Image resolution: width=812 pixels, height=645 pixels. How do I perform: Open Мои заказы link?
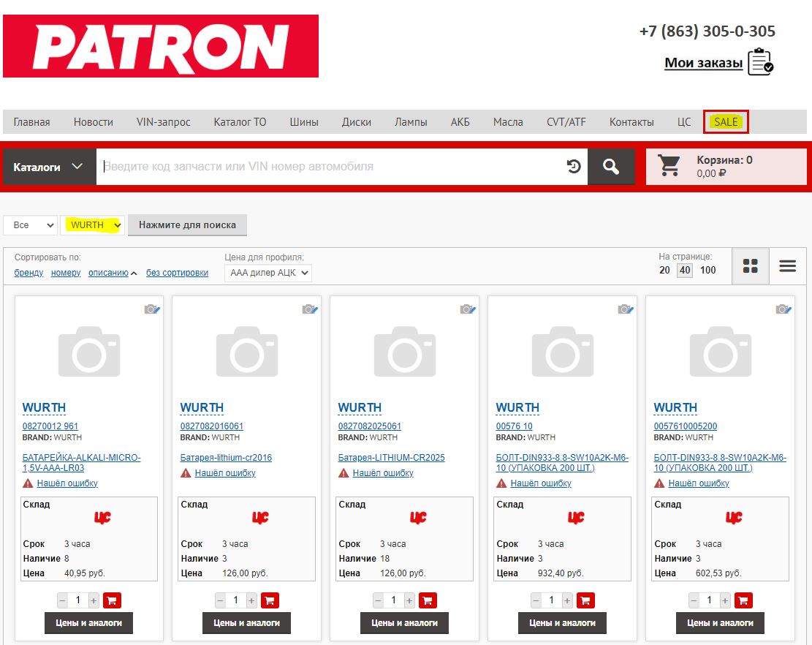pyautogui.click(x=703, y=63)
